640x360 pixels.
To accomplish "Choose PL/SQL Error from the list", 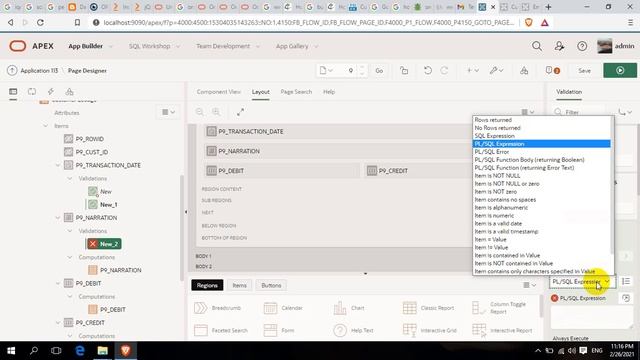I will point(541,152).
